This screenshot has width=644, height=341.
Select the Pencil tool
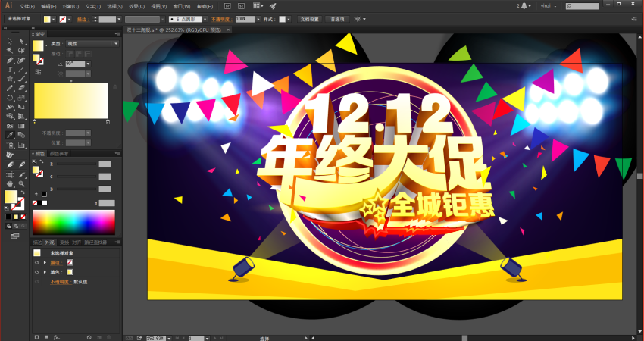10,89
